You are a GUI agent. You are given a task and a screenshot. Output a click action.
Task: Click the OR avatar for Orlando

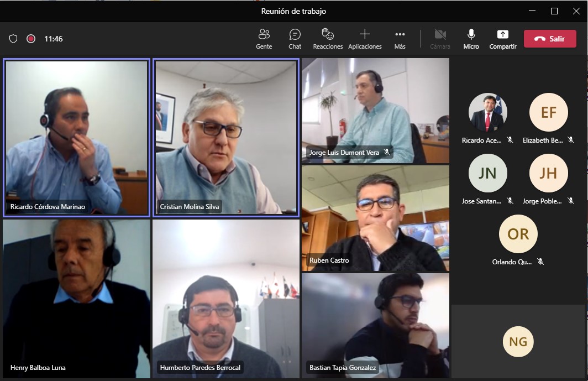pyautogui.click(x=518, y=234)
